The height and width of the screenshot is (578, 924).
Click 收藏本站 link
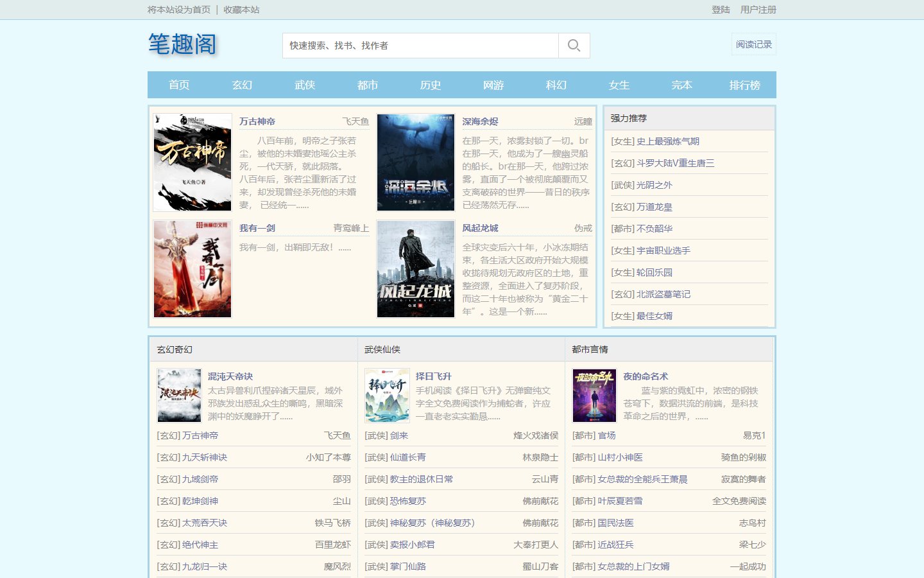click(x=241, y=10)
